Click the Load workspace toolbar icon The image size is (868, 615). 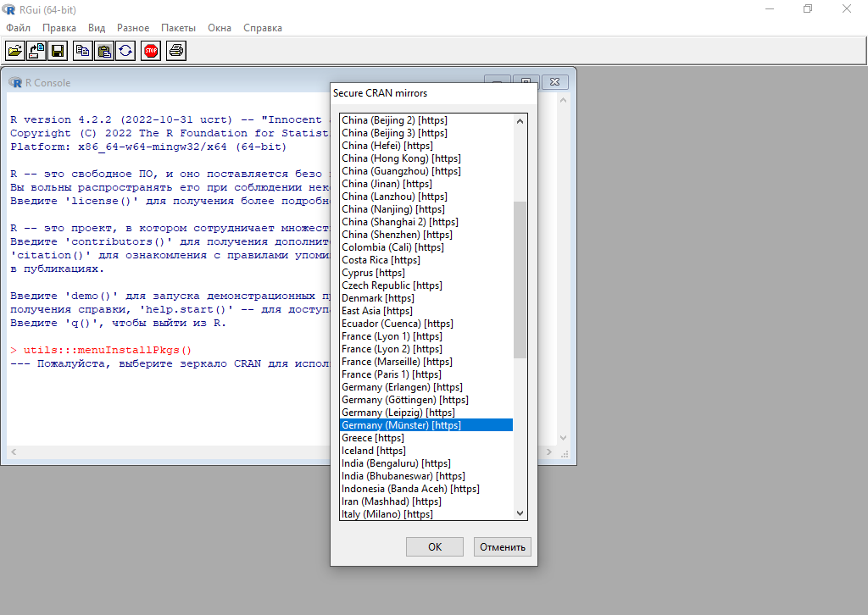point(36,51)
